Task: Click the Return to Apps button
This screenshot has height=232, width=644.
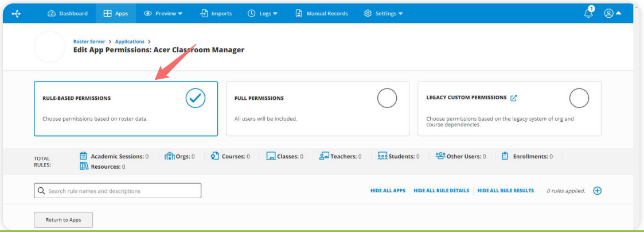Action: tap(63, 220)
